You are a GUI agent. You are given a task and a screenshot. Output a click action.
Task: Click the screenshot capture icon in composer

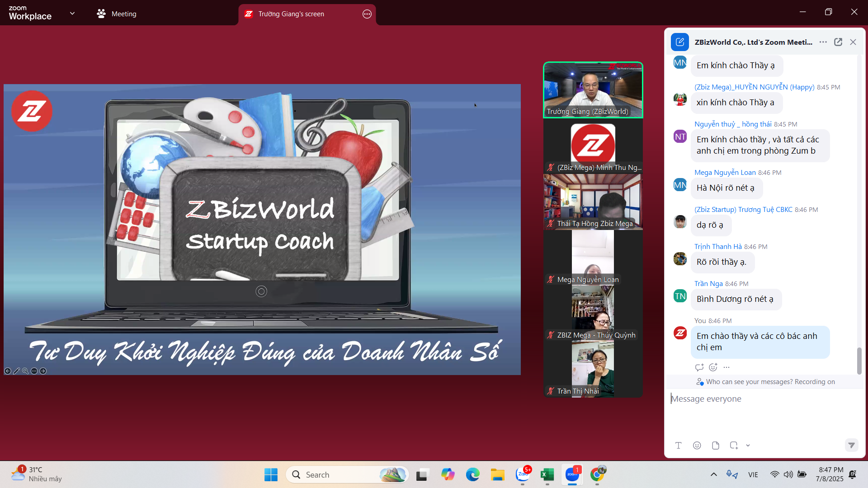(x=734, y=446)
